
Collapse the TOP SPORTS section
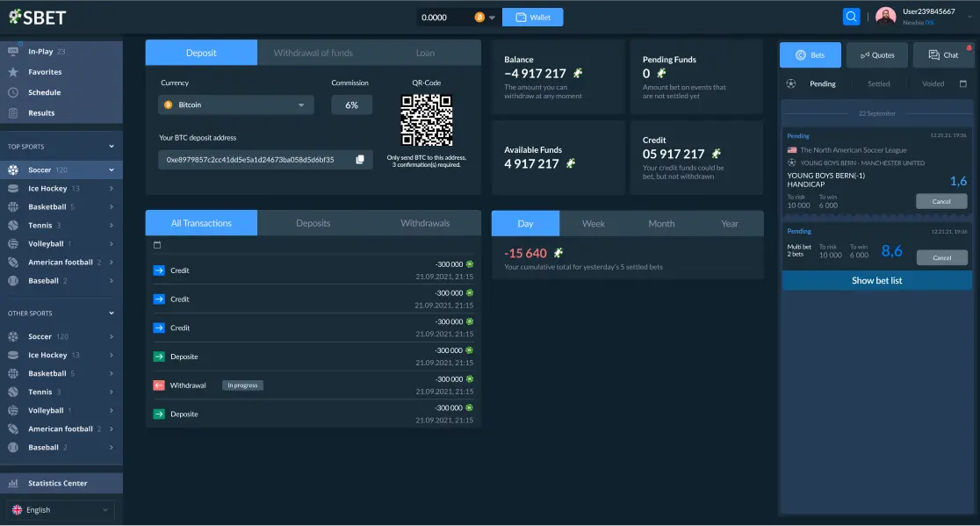point(112,146)
